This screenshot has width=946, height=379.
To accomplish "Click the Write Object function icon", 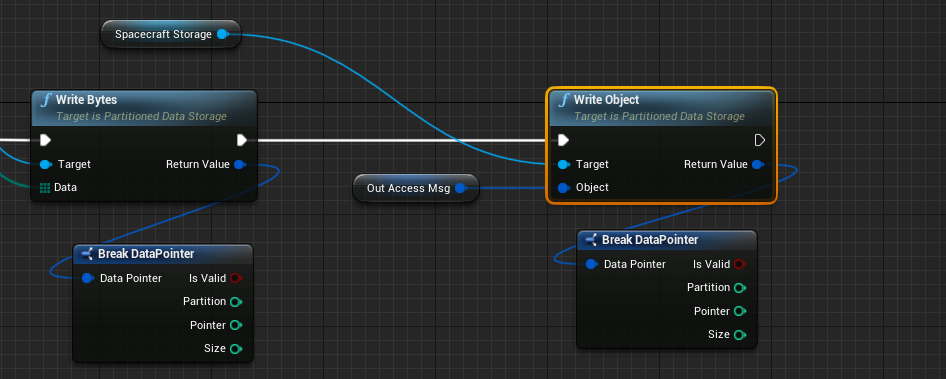I will pyautogui.click(x=563, y=100).
